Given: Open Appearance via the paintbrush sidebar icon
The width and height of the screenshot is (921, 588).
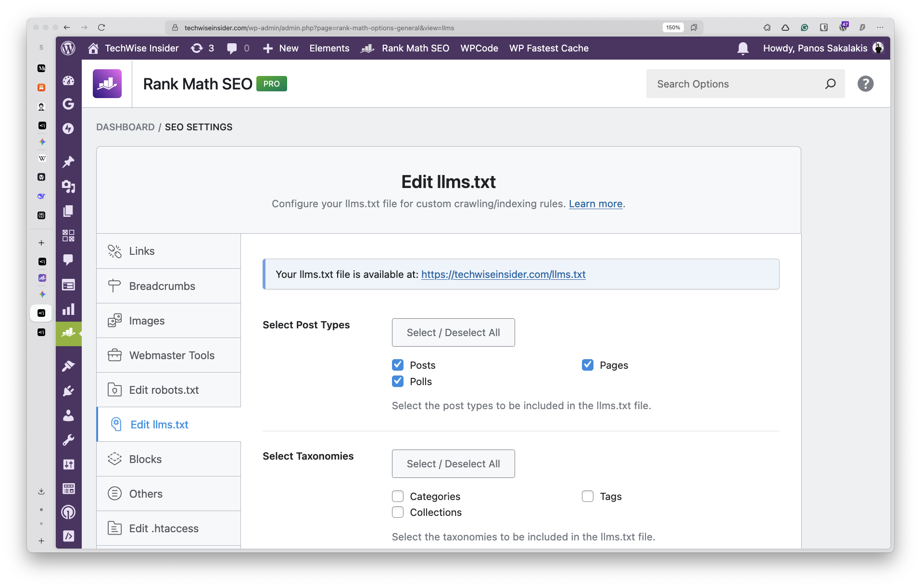Looking at the screenshot, I should pyautogui.click(x=68, y=366).
